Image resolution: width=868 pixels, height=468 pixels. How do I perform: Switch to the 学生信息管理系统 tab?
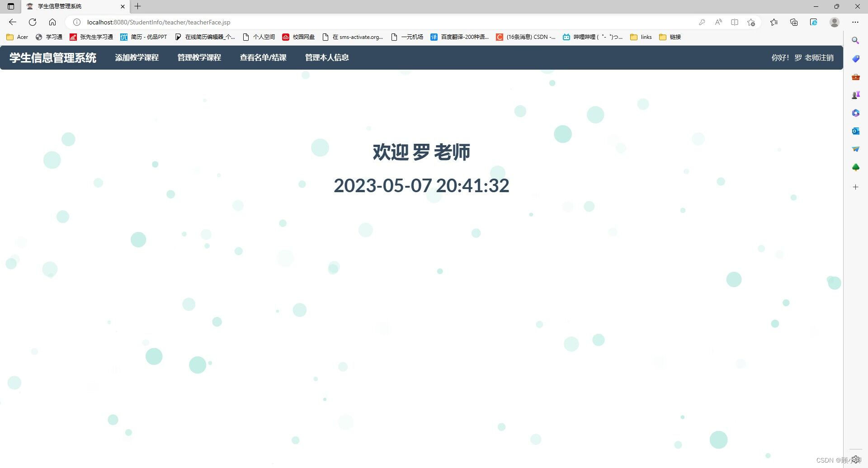click(59, 6)
